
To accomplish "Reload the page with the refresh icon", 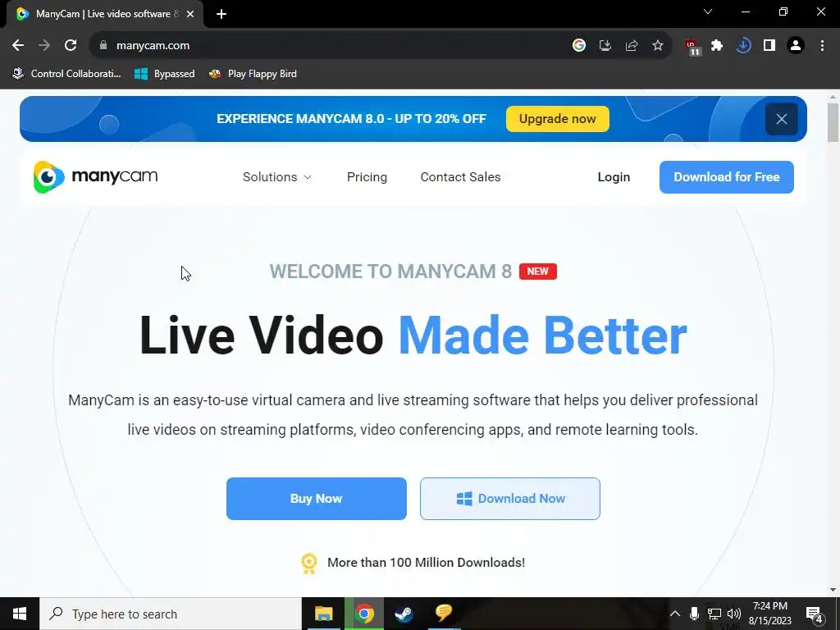I will (71, 46).
